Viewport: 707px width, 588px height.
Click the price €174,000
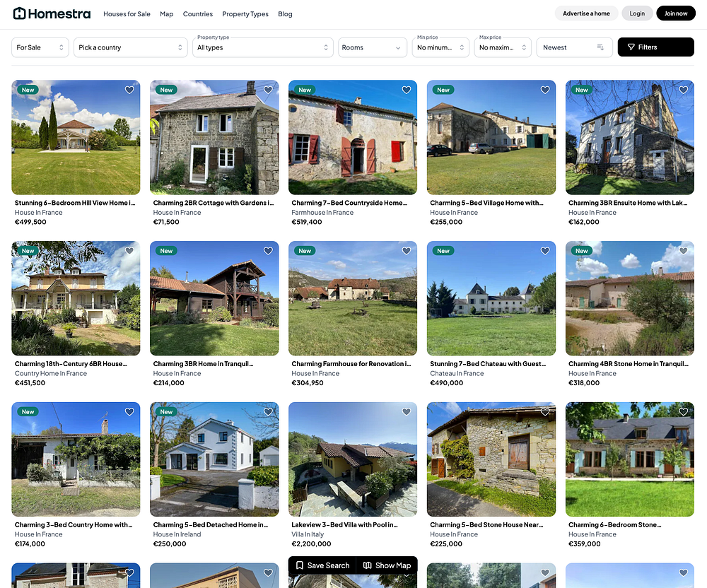tap(30, 544)
